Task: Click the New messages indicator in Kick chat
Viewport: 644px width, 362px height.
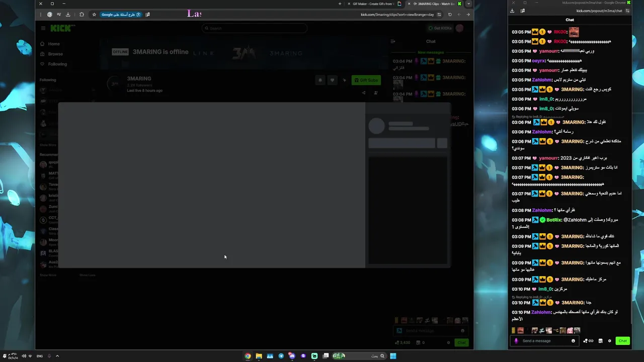Action: (x=431, y=52)
